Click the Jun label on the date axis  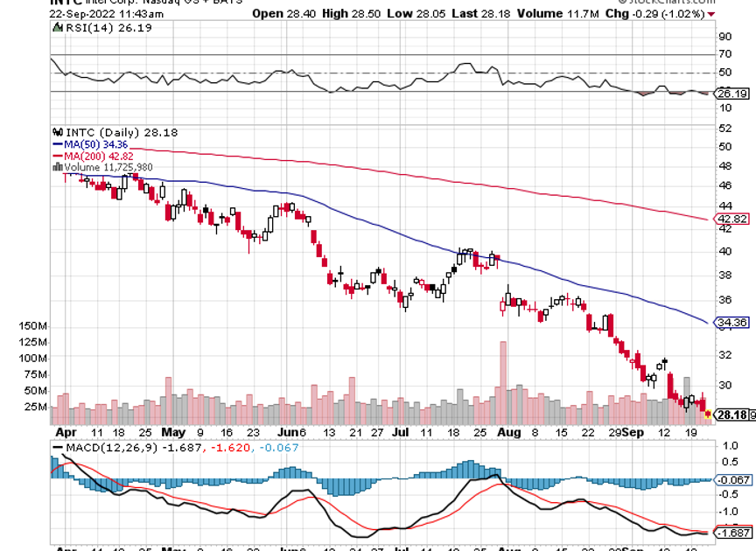tap(289, 432)
